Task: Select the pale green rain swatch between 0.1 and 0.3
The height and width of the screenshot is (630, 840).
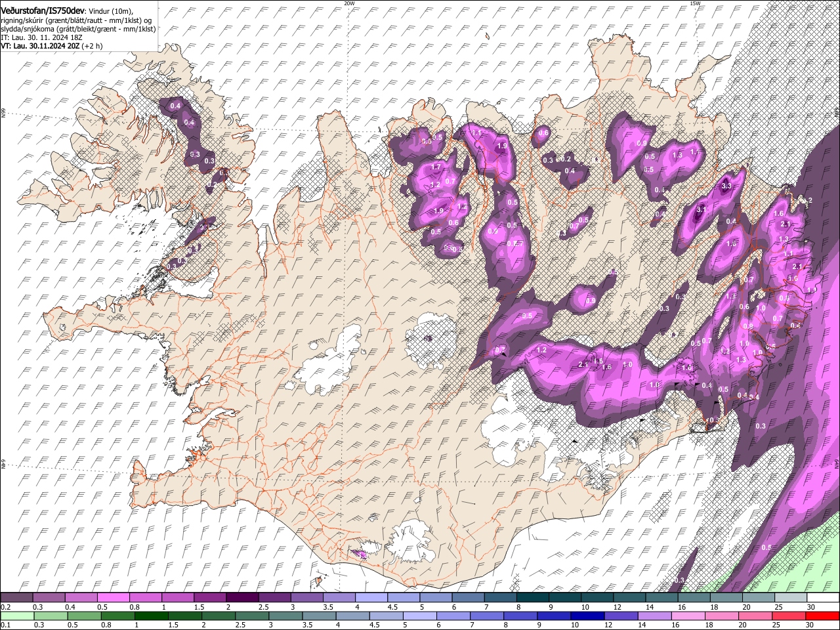Action: click(16, 616)
